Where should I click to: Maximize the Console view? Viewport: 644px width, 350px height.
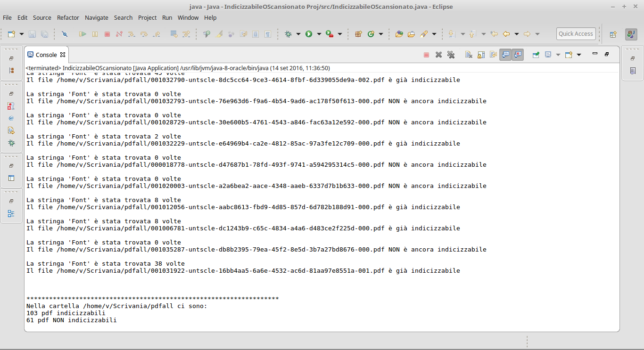coord(607,54)
